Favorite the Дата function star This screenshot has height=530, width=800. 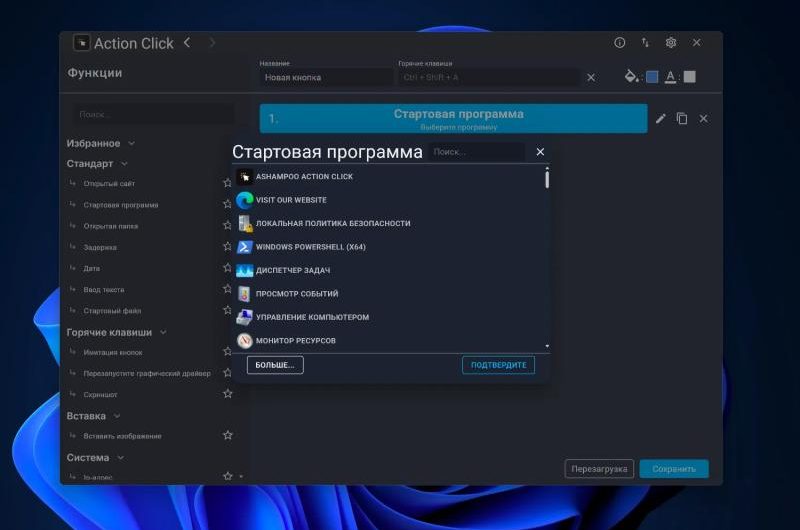tap(228, 268)
